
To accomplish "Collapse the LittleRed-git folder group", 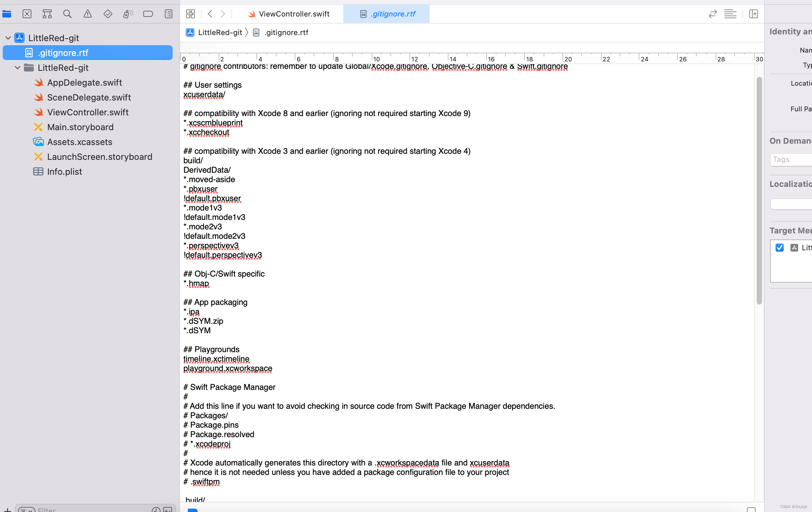I will [18, 68].
